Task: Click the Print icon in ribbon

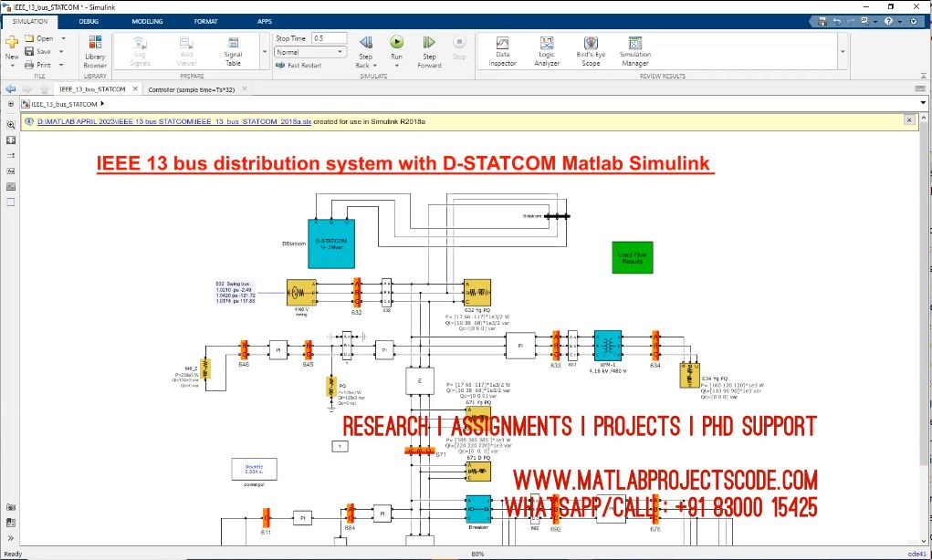Action: coord(29,65)
